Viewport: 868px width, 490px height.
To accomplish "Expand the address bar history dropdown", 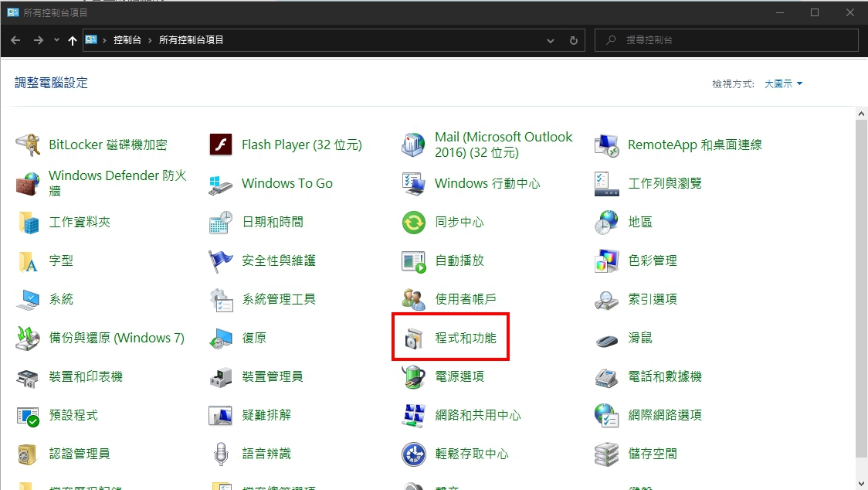I will [x=551, y=40].
